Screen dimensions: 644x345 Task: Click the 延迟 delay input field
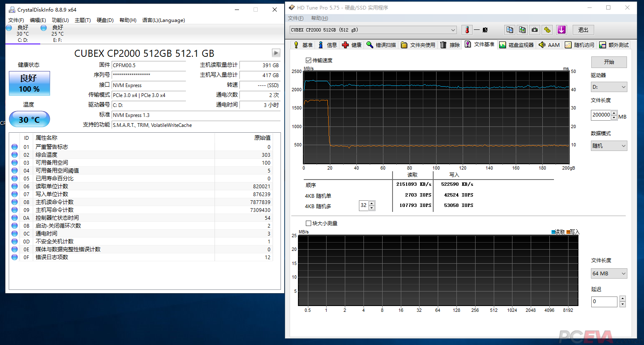[x=605, y=301]
